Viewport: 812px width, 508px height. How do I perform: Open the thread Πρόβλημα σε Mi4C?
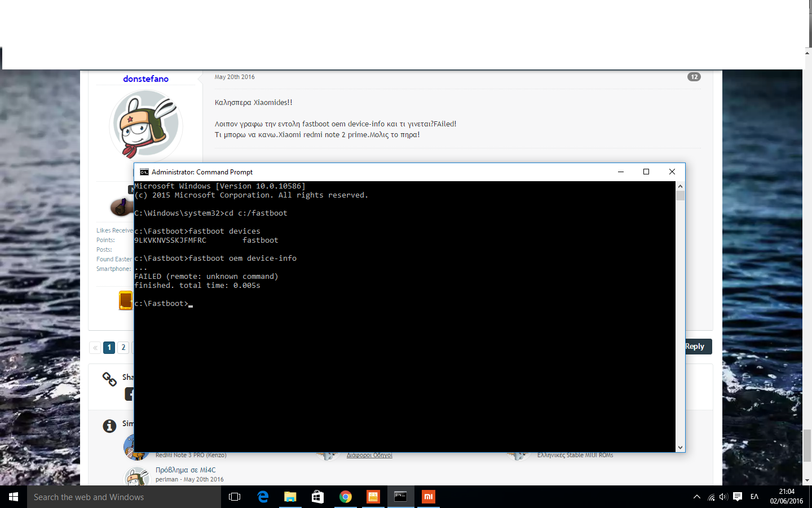click(186, 470)
